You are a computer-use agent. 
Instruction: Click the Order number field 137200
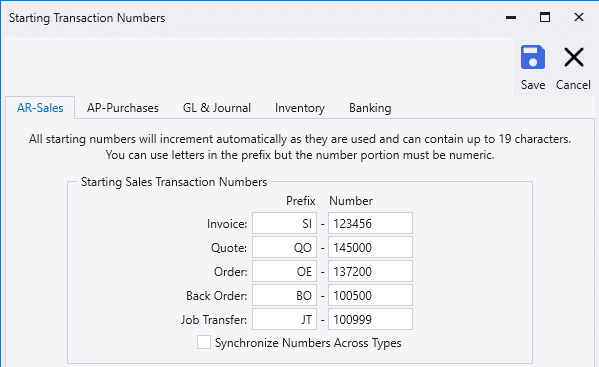pyautogui.click(x=370, y=271)
